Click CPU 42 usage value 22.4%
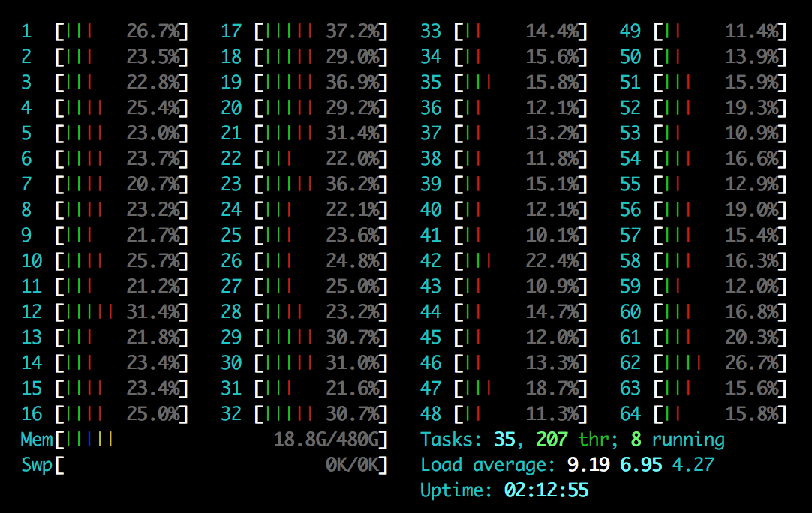This screenshot has width=812, height=513. point(552,261)
